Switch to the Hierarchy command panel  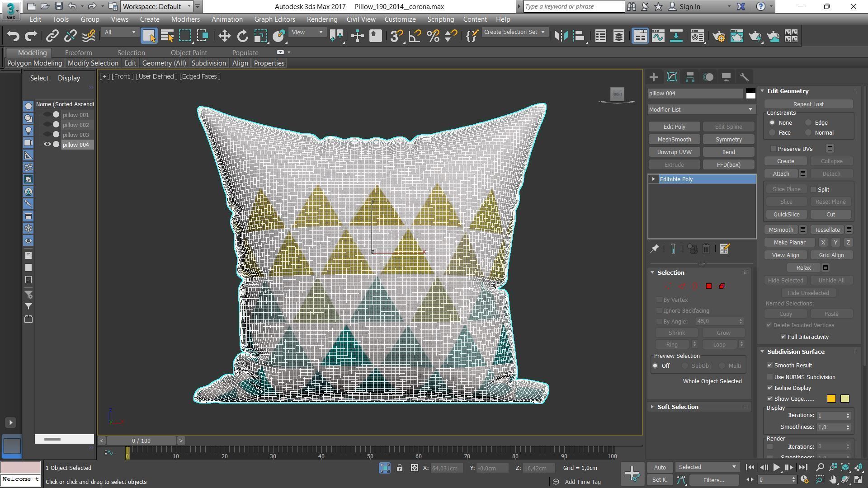pyautogui.click(x=690, y=77)
